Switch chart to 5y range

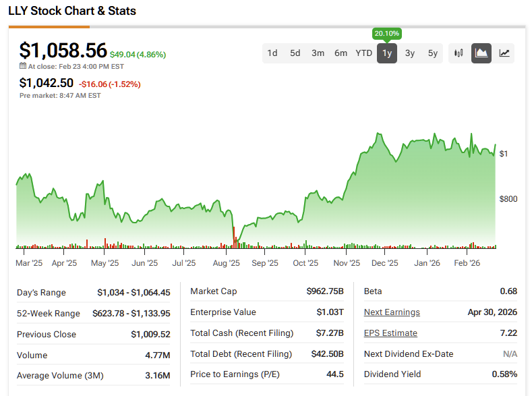pyautogui.click(x=433, y=53)
